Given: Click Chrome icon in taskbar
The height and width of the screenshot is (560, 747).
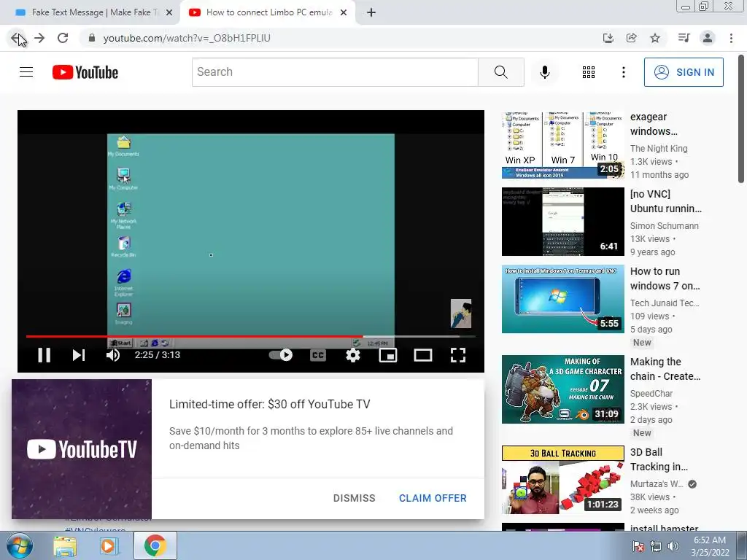Looking at the screenshot, I should coord(155,545).
